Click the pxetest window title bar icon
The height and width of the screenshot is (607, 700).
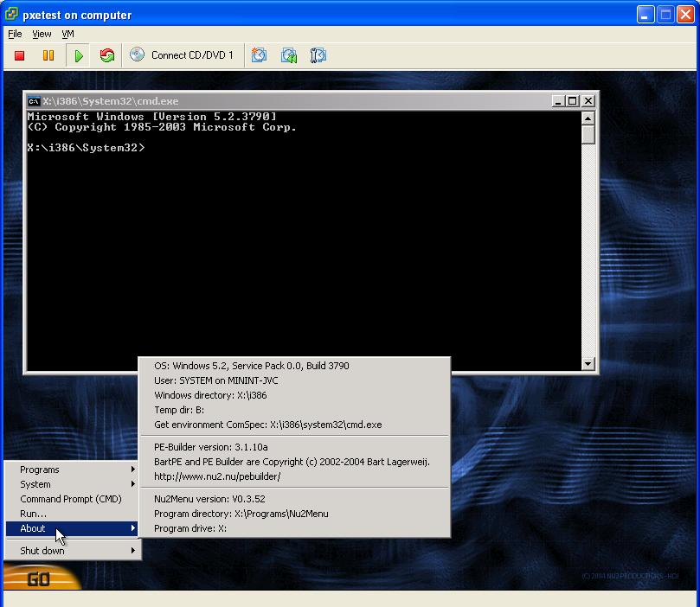(11, 15)
